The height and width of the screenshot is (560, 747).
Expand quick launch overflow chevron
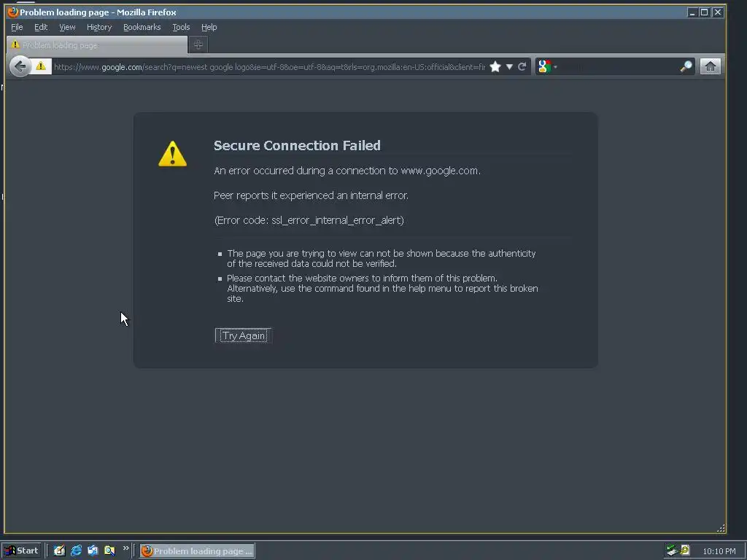125,548
